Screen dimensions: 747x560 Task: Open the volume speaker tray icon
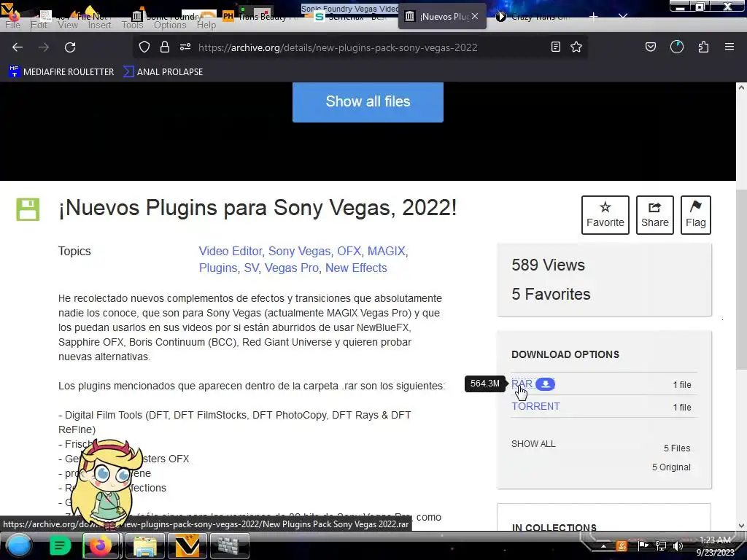tap(678, 545)
